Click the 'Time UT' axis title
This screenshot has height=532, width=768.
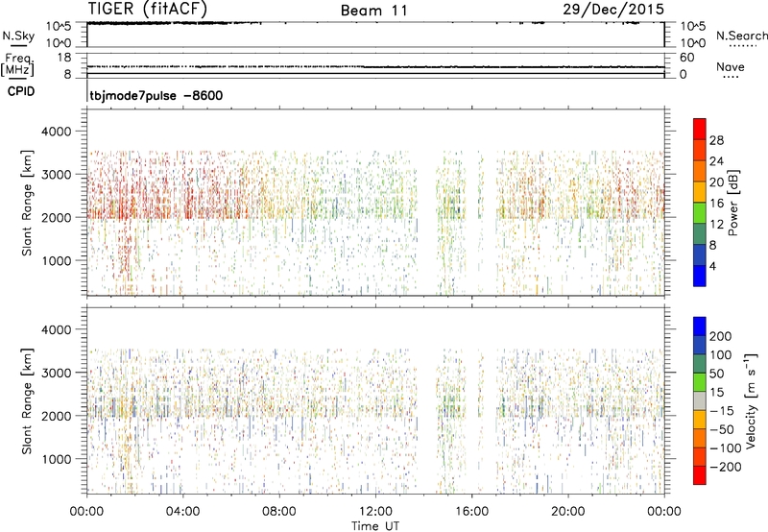[x=375, y=526]
